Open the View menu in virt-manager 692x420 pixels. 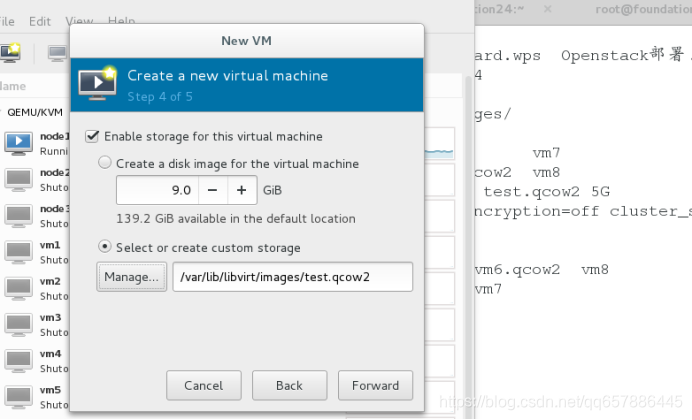tap(79, 21)
